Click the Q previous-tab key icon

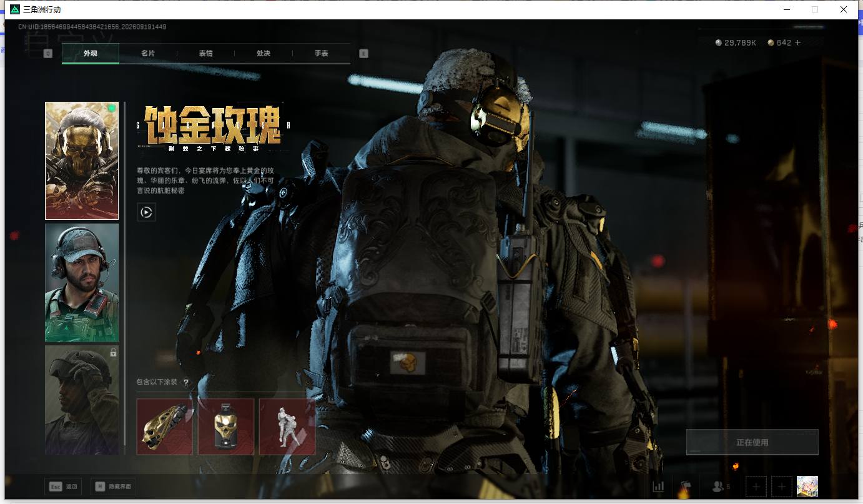(48, 54)
